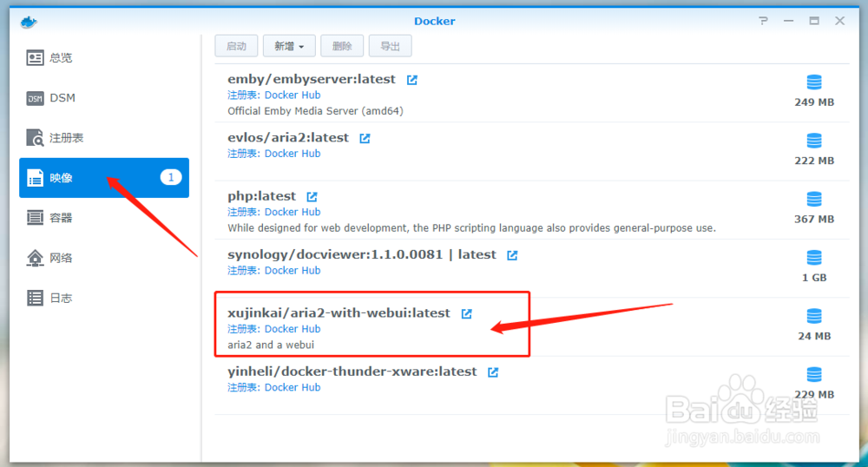Click the 启动 launch button
This screenshot has width=868, height=467.
pos(236,46)
